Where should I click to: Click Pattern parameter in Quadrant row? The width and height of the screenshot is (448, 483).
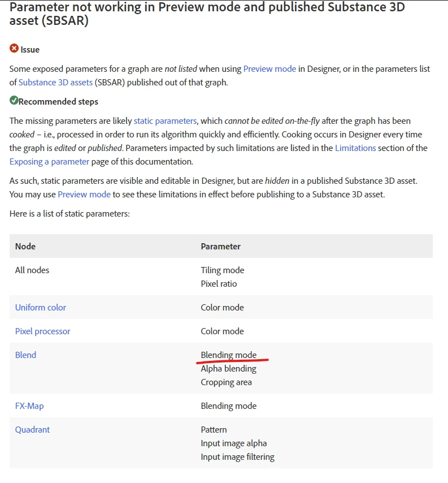pyautogui.click(x=214, y=430)
